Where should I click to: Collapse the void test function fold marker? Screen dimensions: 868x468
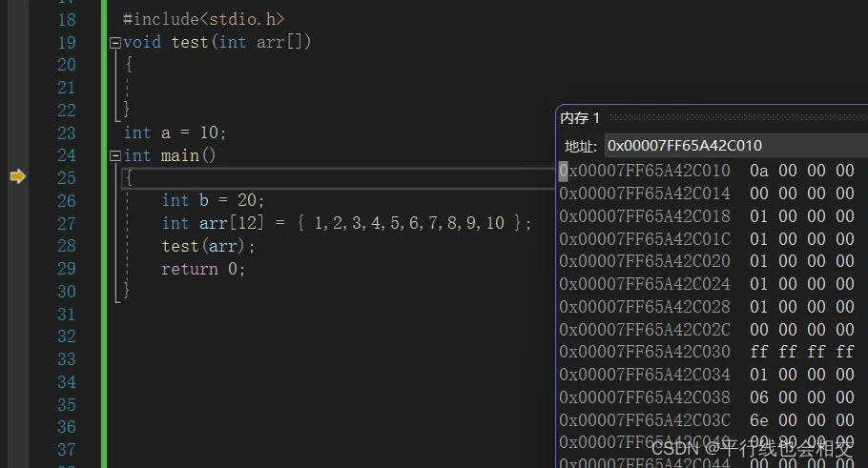(115, 43)
